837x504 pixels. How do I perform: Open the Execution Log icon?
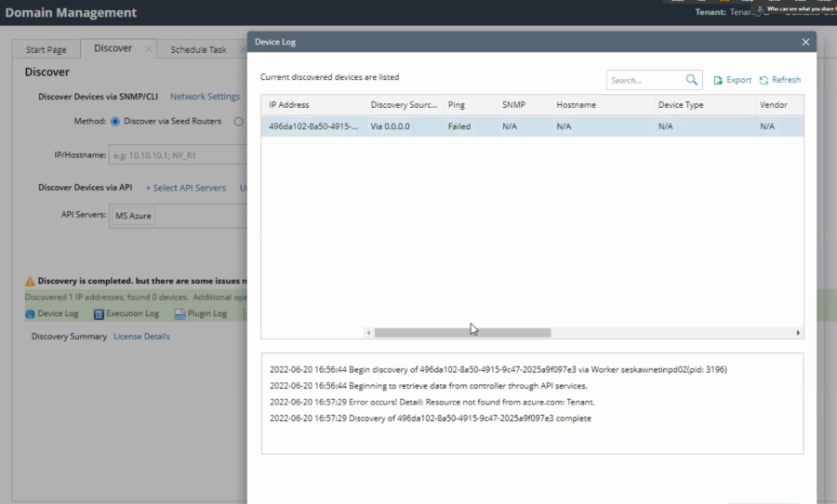(99, 314)
